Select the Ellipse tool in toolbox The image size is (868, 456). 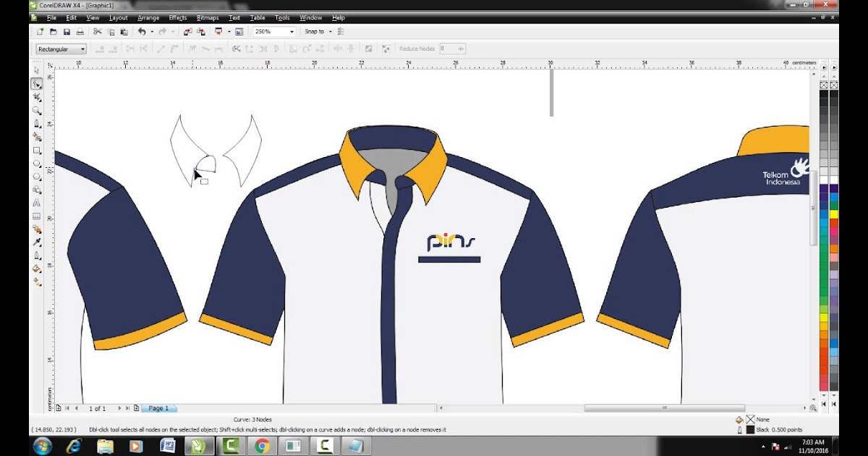coord(37,164)
